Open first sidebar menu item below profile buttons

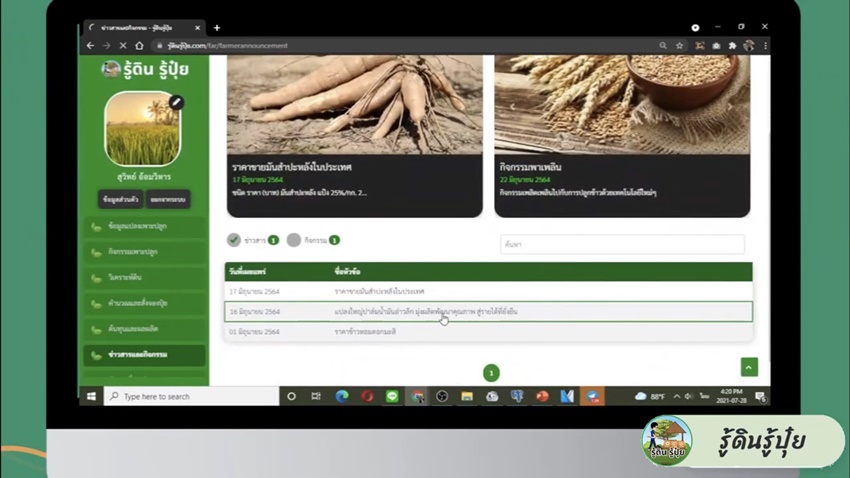click(x=145, y=227)
